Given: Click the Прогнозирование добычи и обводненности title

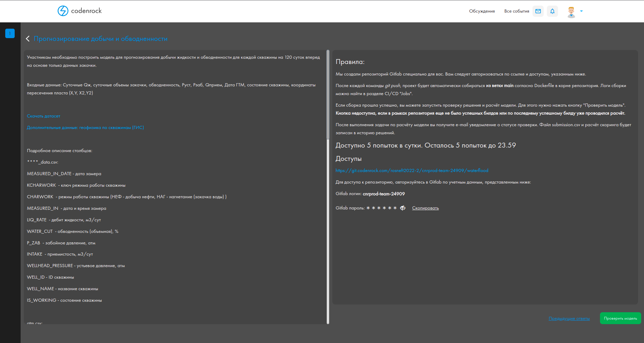Looking at the screenshot, I should [x=101, y=39].
